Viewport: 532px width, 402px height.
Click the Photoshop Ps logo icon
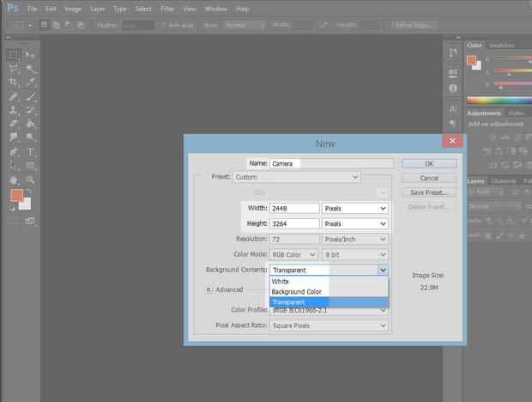(9, 9)
